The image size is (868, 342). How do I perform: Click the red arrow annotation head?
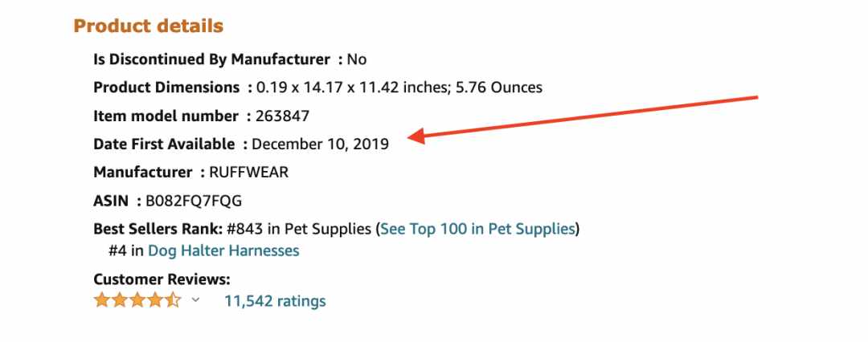pos(416,136)
